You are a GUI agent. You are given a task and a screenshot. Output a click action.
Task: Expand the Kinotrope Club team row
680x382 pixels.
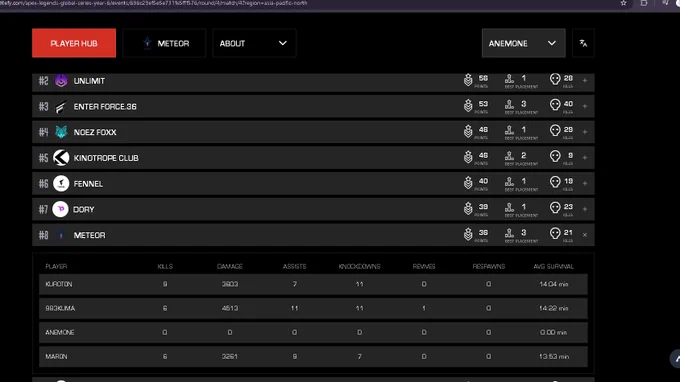point(585,158)
